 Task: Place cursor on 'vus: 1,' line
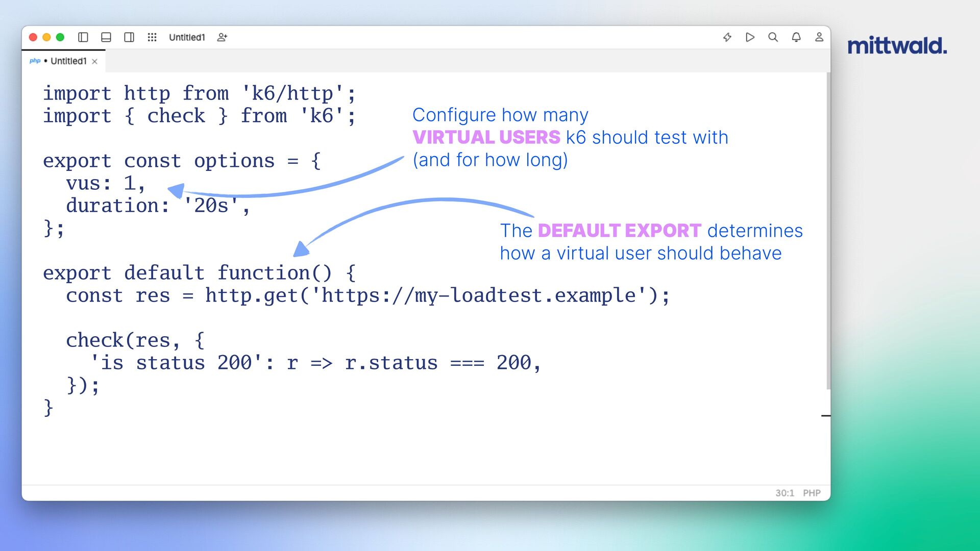(106, 183)
